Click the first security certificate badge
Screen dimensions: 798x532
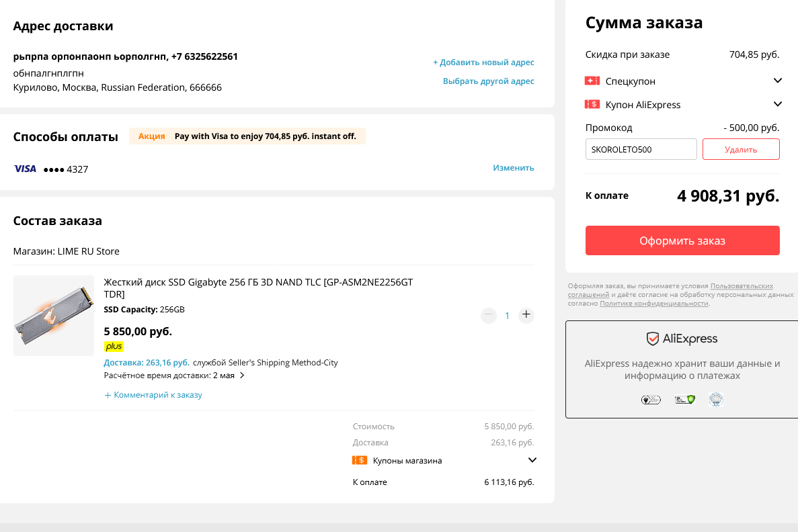click(x=651, y=400)
